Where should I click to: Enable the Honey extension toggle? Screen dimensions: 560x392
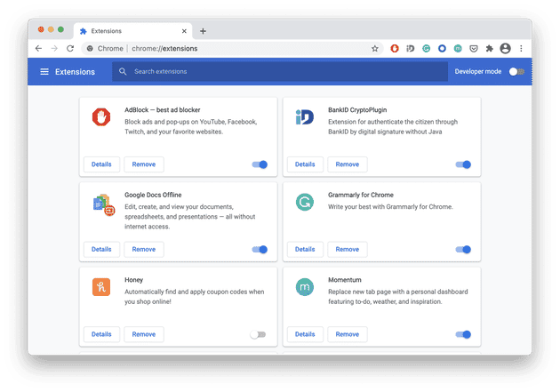258,334
